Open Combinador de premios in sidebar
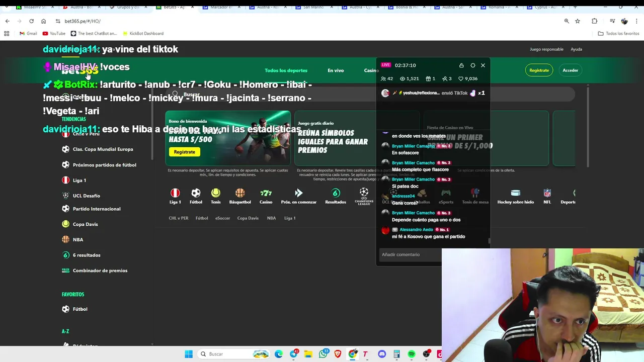Screen dimensions: 644x362 point(100,270)
